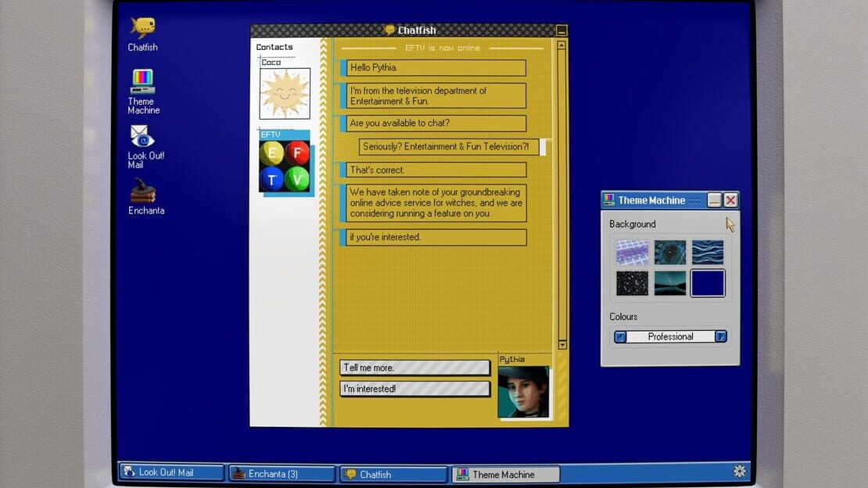The height and width of the screenshot is (488, 868).
Task: Click the "if you're interested." message
Action: click(x=436, y=238)
